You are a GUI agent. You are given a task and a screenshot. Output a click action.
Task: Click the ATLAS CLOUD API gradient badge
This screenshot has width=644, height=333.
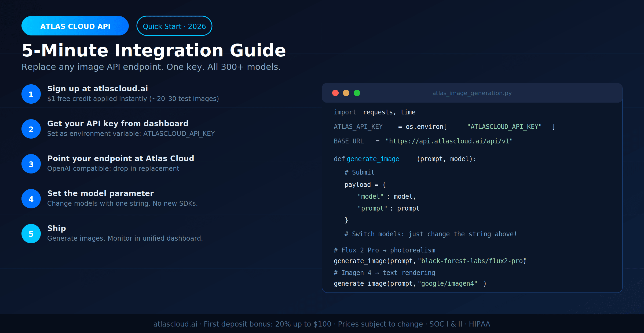point(75,26)
